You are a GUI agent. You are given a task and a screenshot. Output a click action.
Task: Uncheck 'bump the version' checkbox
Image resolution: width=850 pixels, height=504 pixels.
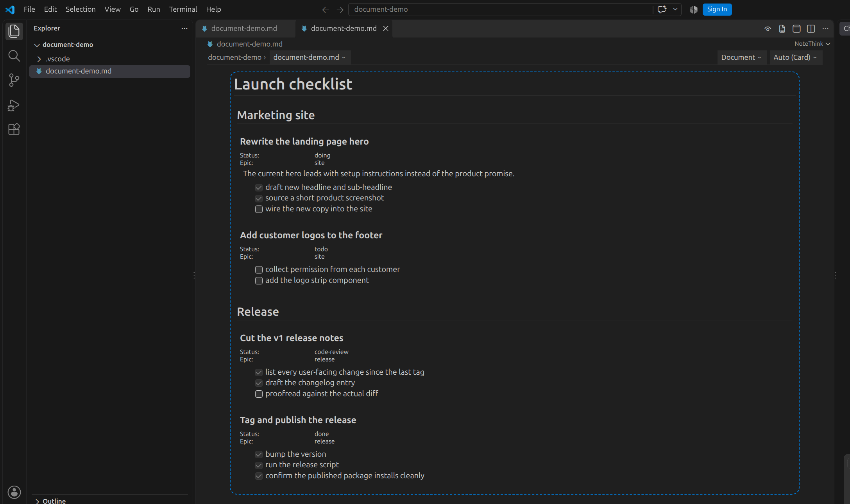259,454
